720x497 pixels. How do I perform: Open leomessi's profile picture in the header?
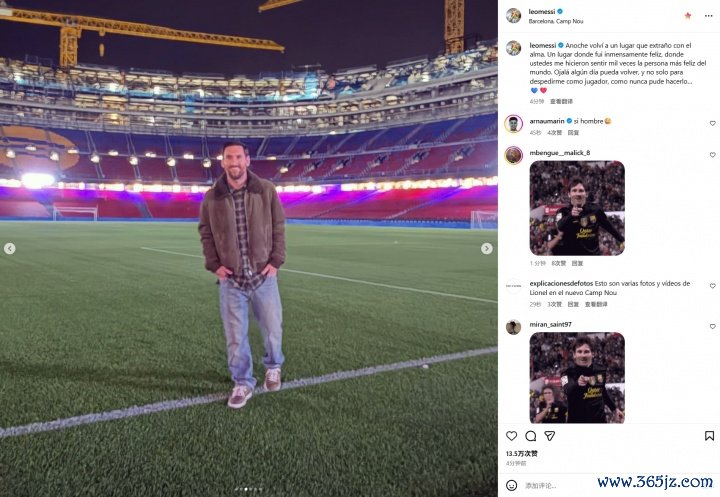513,15
